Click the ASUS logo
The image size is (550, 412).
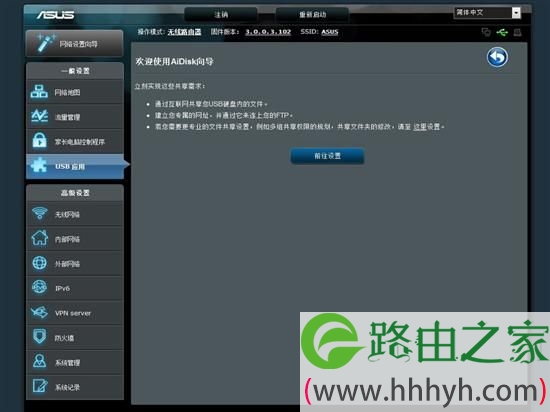click(55, 15)
